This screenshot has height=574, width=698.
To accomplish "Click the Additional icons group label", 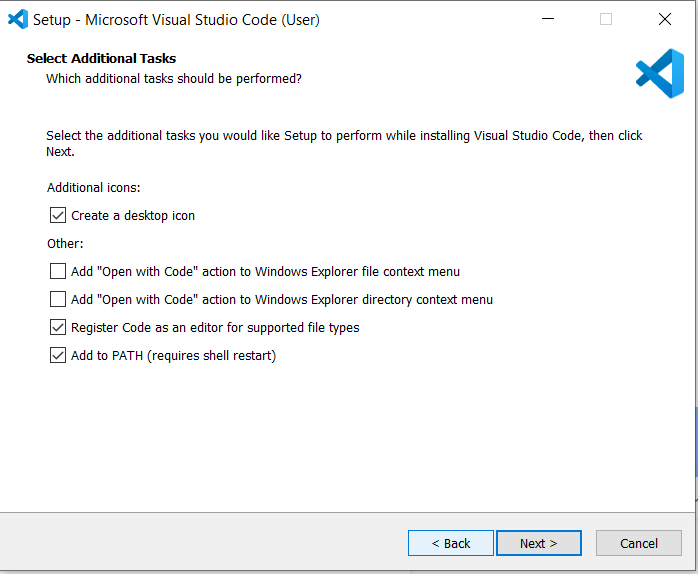I will click(93, 187).
